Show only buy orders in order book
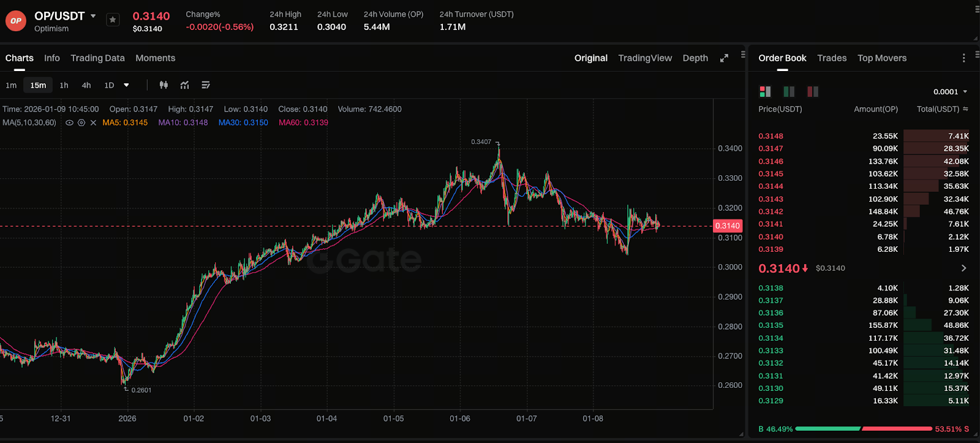This screenshot has height=443, width=980. (789, 91)
